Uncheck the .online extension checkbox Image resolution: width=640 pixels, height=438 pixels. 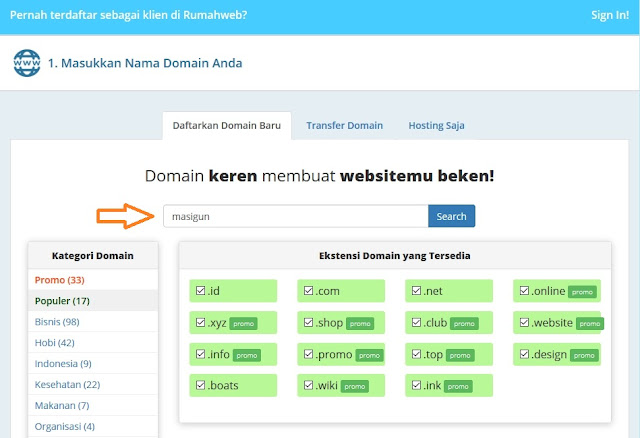click(x=524, y=291)
